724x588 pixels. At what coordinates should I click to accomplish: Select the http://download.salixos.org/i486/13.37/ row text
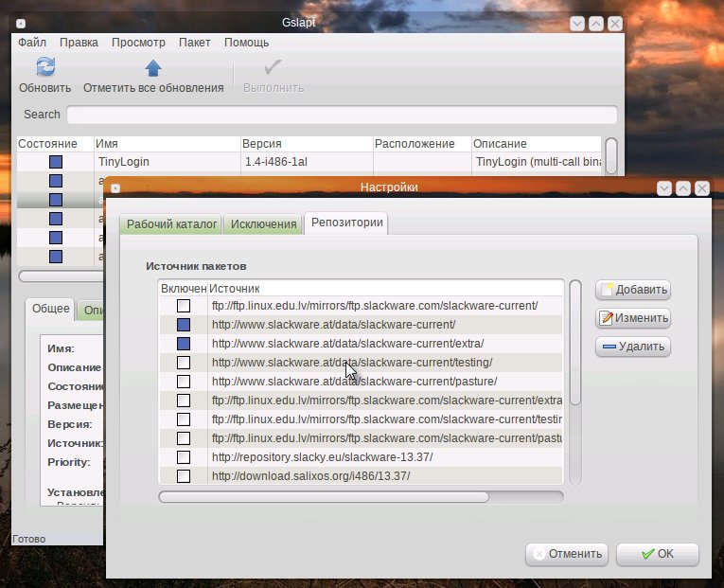pyautogui.click(x=310, y=476)
